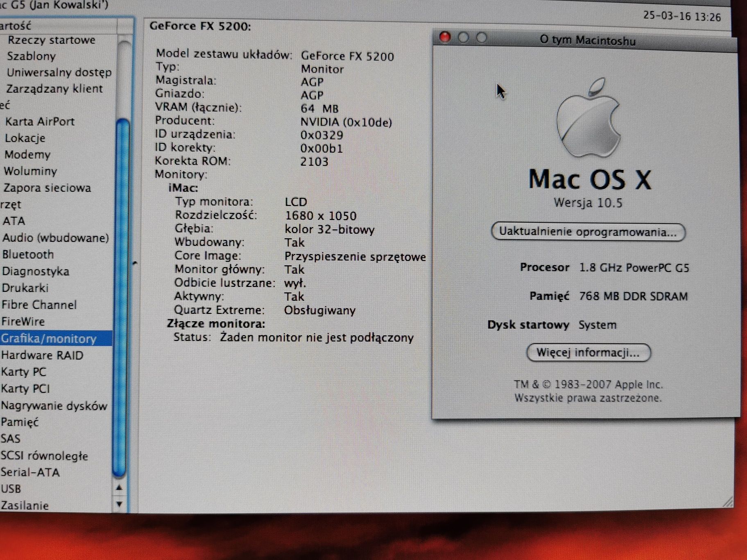Select USB sidebar entry
747x560 pixels.
click(11, 489)
